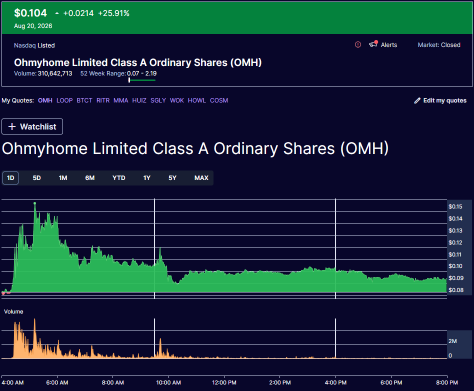474x391 pixels.
Task: Open the WOK quote link
Action: tap(177, 101)
